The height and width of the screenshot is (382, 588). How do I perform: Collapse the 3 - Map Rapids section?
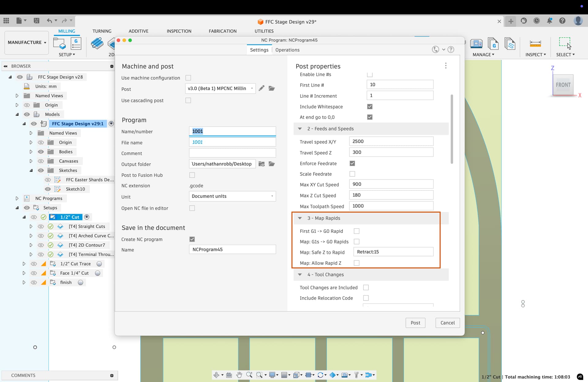pos(300,218)
